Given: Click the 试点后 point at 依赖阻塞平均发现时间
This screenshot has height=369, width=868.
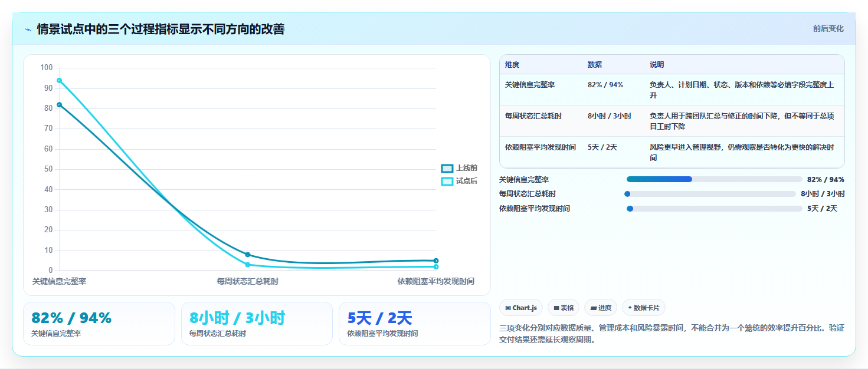Looking at the screenshot, I should pyautogui.click(x=436, y=267).
